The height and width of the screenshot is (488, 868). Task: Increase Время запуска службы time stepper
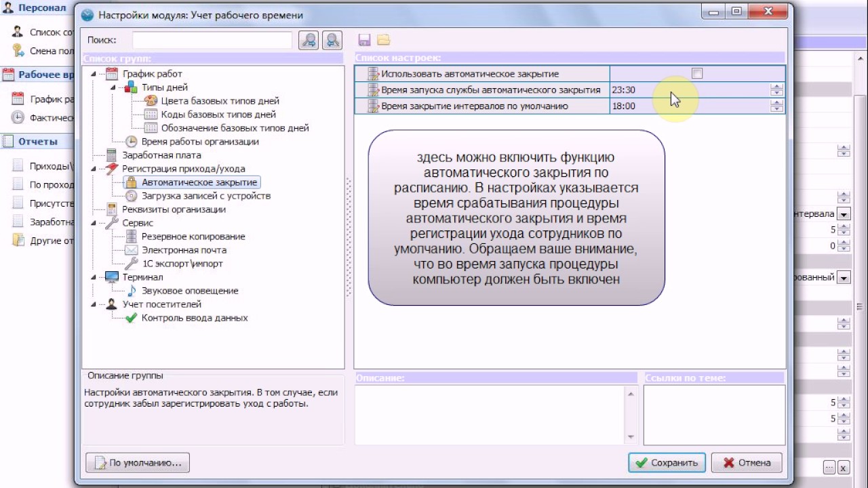tap(776, 87)
